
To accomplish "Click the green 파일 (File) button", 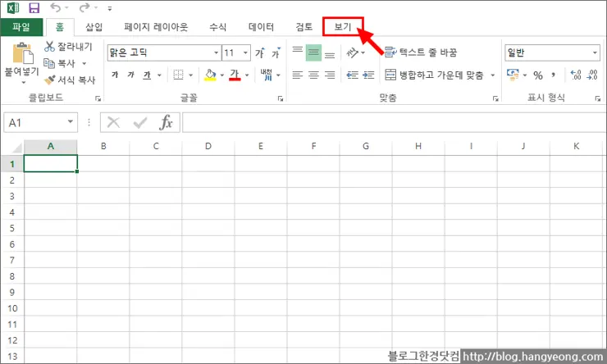I will (21, 27).
